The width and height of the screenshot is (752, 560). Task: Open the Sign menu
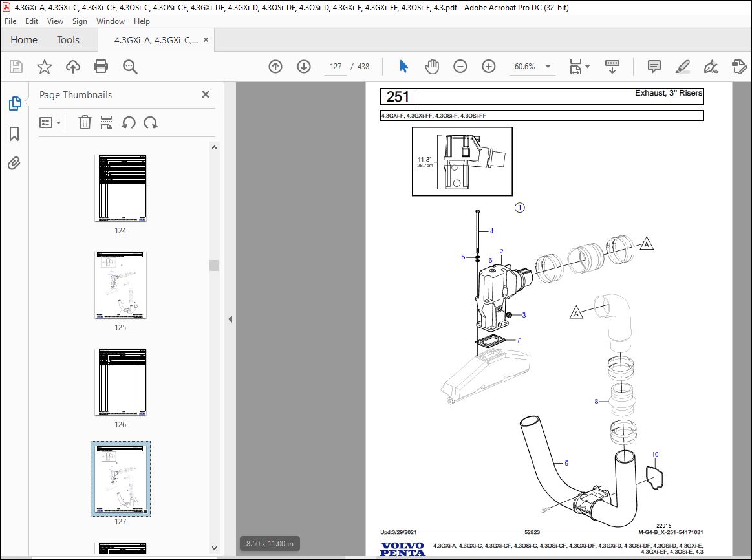tap(80, 21)
